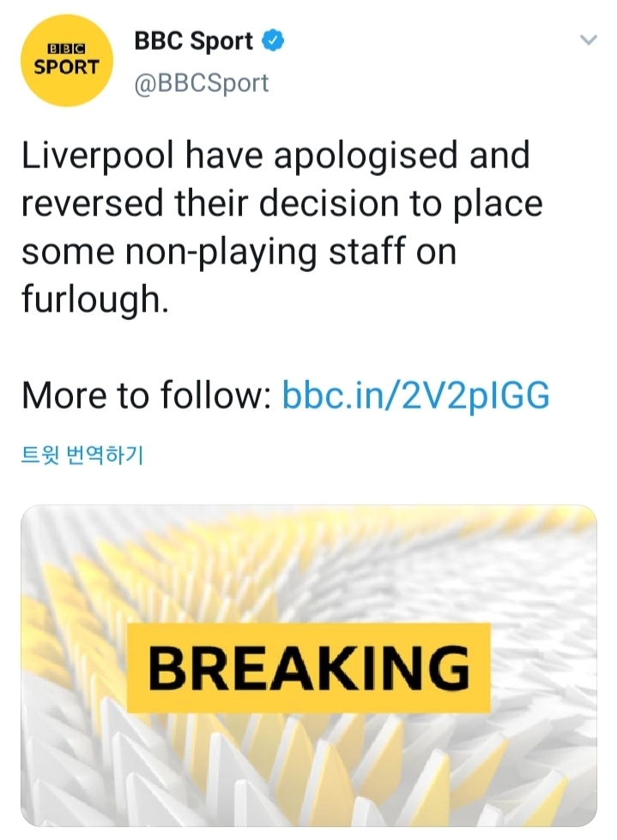The height and width of the screenshot is (840, 617).
Task: Click the "More to follow:" text
Action: click(x=147, y=396)
